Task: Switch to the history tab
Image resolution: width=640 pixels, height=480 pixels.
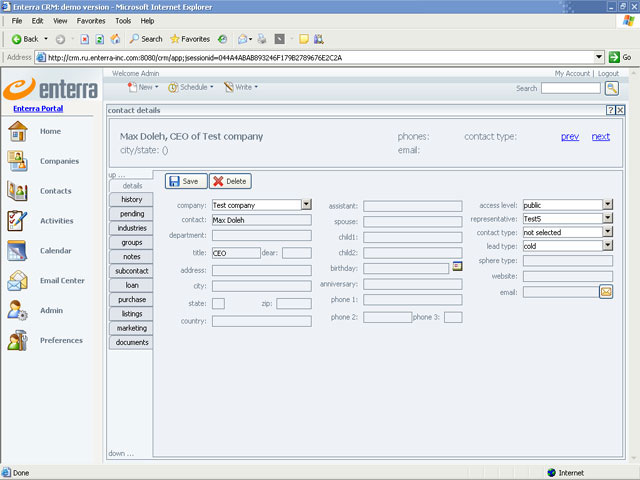Action: pyautogui.click(x=131, y=200)
